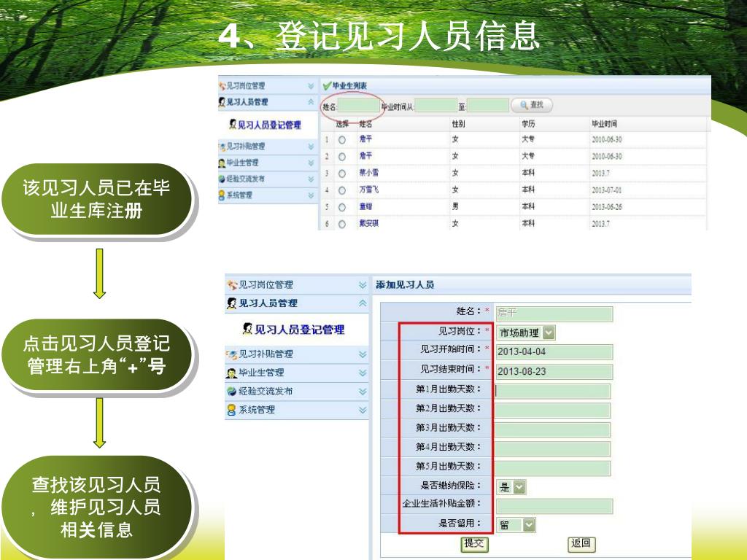Click 见习开始时间 field showing 2013-04-04
The height and width of the screenshot is (560, 747).
pyautogui.click(x=554, y=352)
